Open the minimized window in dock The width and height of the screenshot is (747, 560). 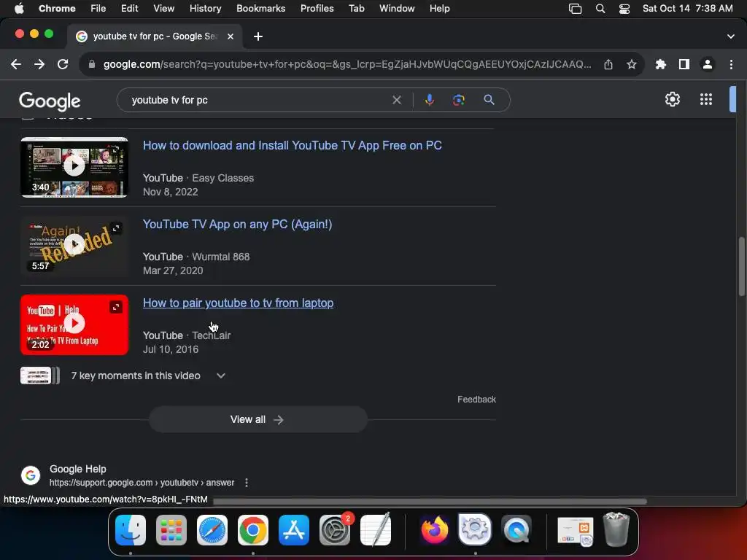pyautogui.click(x=575, y=531)
